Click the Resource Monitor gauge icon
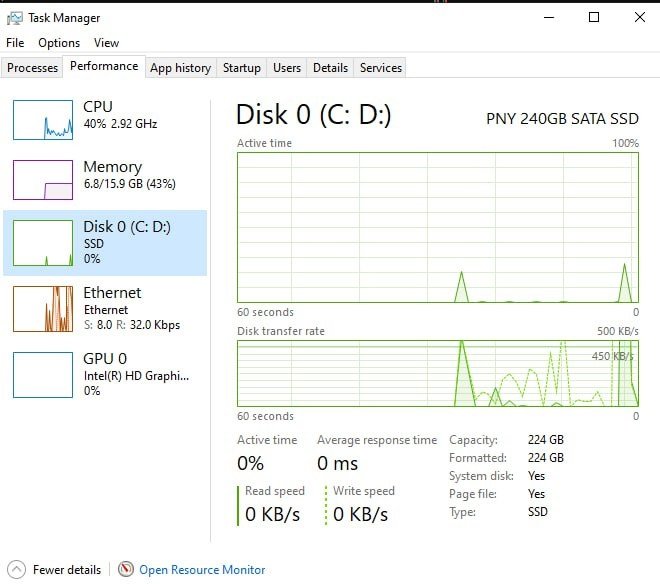The width and height of the screenshot is (660, 587). (x=126, y=569)
